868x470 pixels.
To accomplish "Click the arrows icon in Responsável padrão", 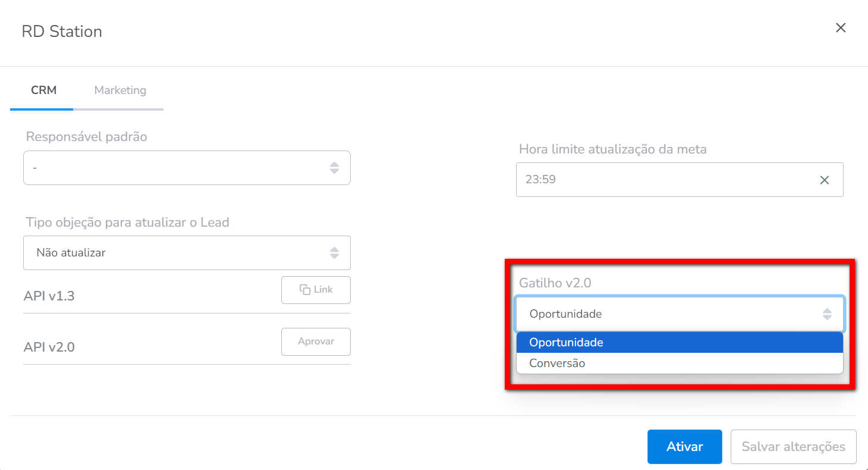I will tap(334, 168).
